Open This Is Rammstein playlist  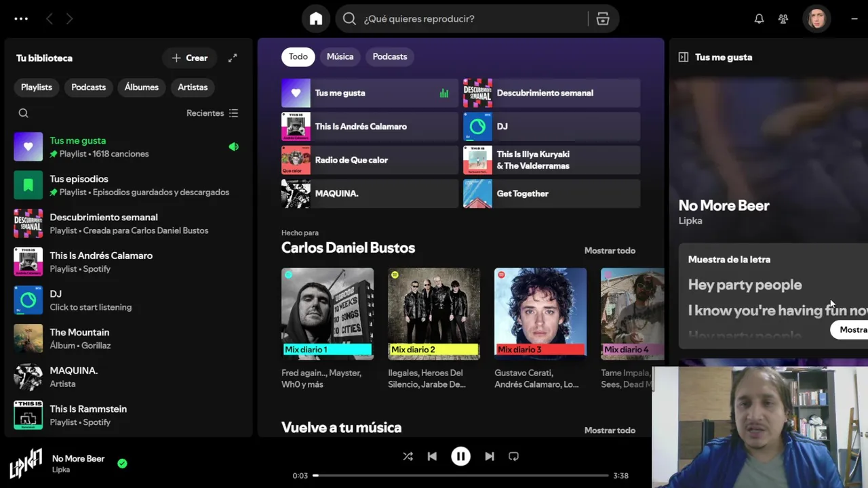pos(127,415)
